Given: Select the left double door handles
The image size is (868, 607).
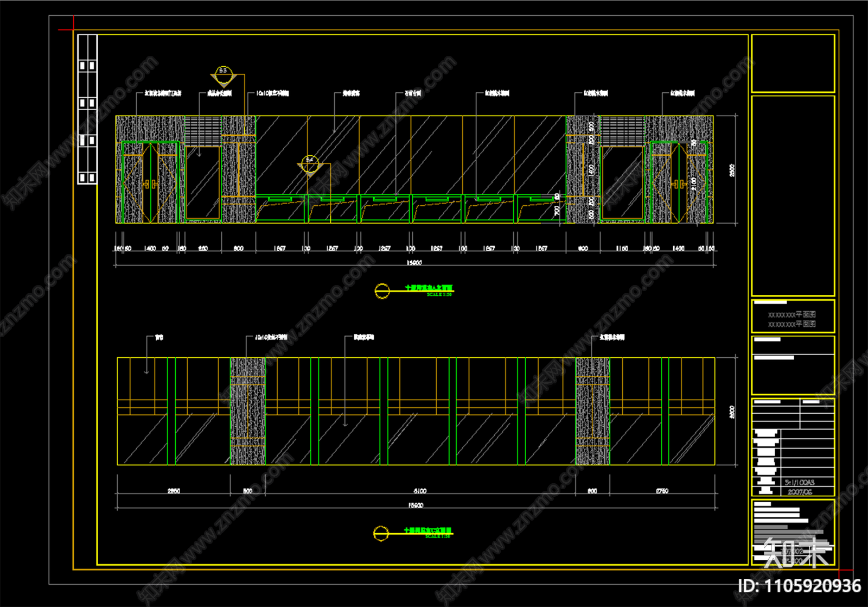Looking at the screenshot, I should [x=150, y=185].
